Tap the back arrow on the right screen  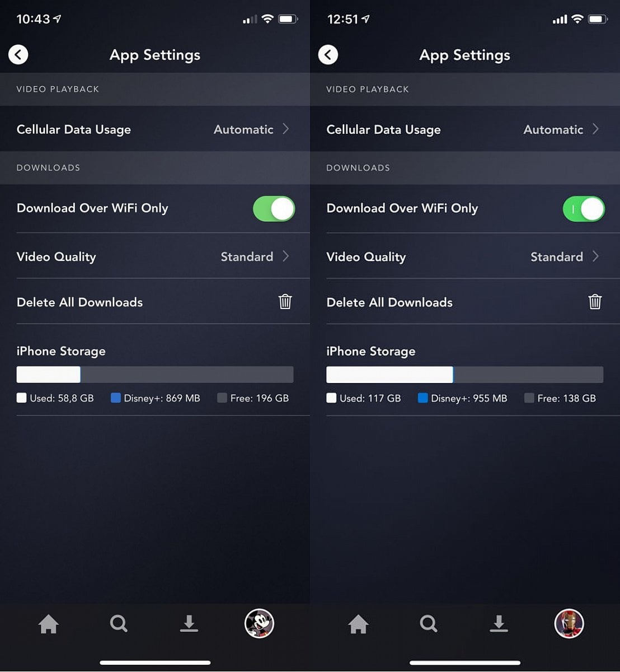click(x=328, y=54)
